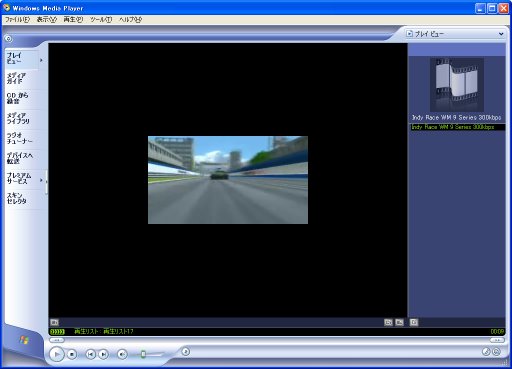Expand the プレイビュー sidebar arrow
The width and height of the screenshot is (512, 369).
(41, 60)
